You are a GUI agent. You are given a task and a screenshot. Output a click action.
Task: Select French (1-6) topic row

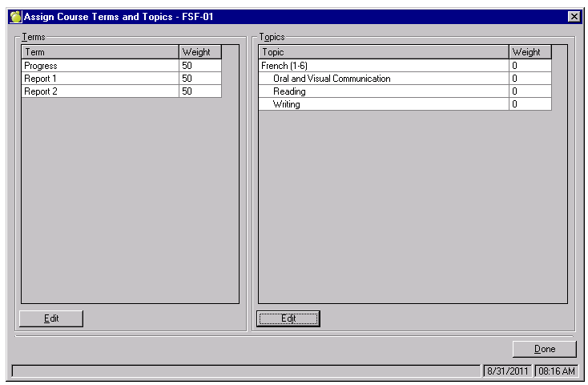point(384,66)
